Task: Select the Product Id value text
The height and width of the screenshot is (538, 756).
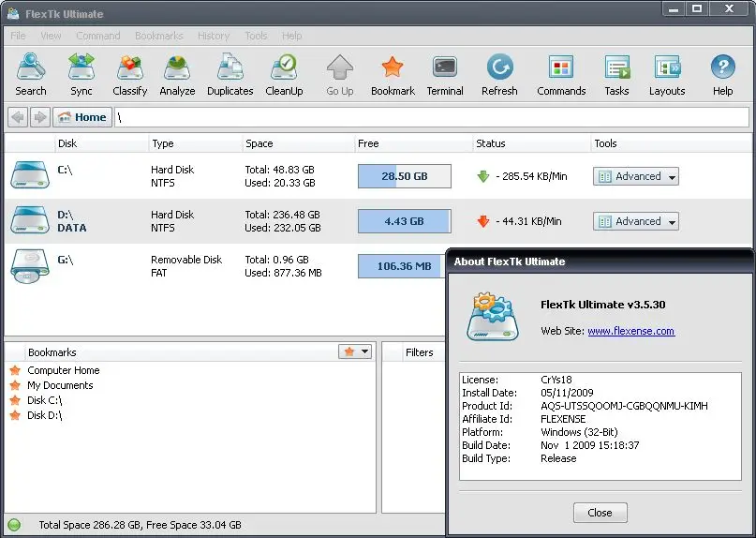Action: [x=624, y=406]
